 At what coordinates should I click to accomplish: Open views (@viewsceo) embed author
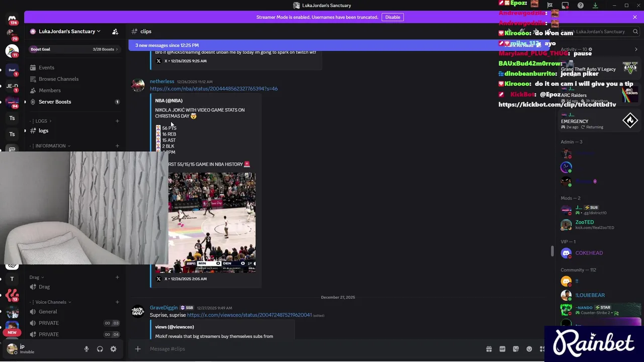[x=174, y=327]
